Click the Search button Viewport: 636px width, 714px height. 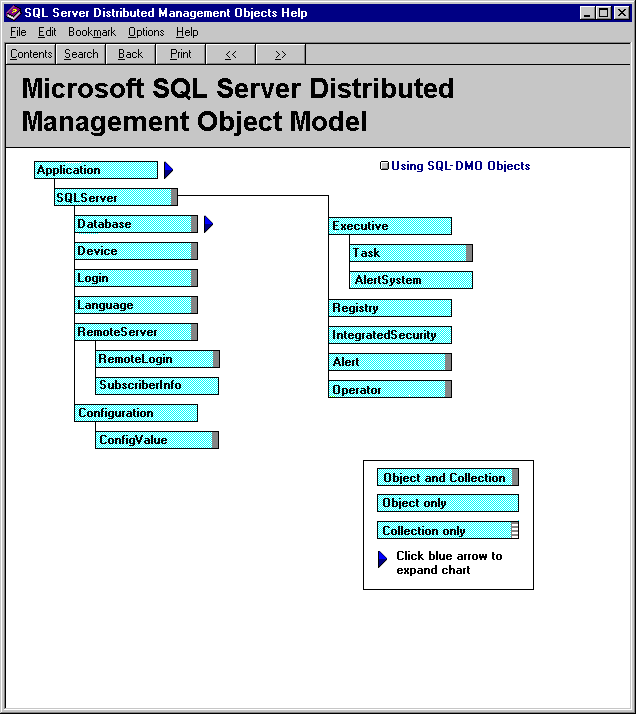tap(81, 54)
